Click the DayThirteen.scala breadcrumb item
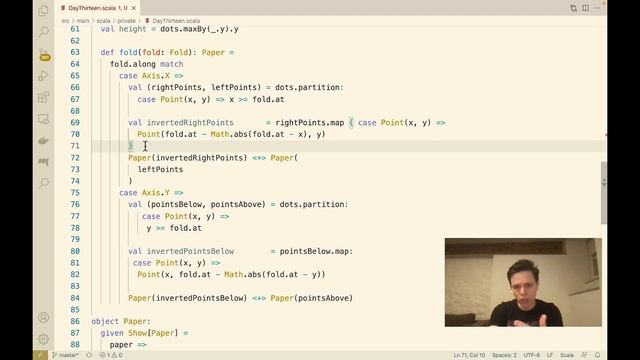The height and width of the screenshot is (360, 640). [x=172, y=21]
